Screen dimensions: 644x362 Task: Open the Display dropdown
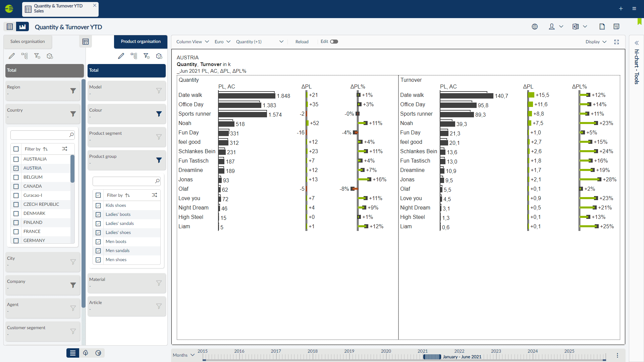pos(596,42)
